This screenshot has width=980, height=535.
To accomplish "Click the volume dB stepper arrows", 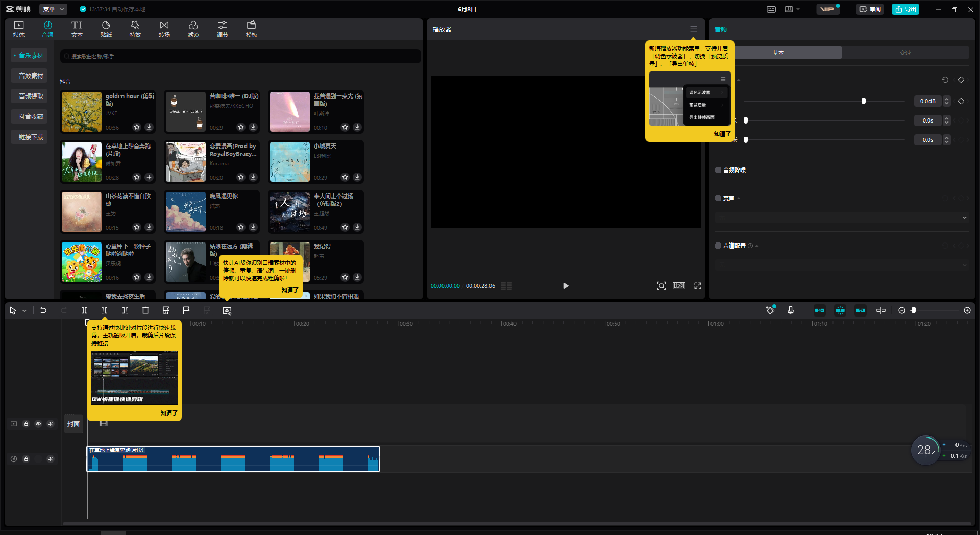I will tap(947, 101).
